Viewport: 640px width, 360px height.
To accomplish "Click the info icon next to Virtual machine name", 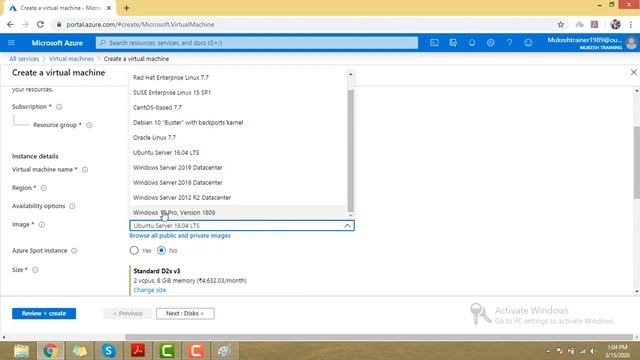I will pos(85,169).
